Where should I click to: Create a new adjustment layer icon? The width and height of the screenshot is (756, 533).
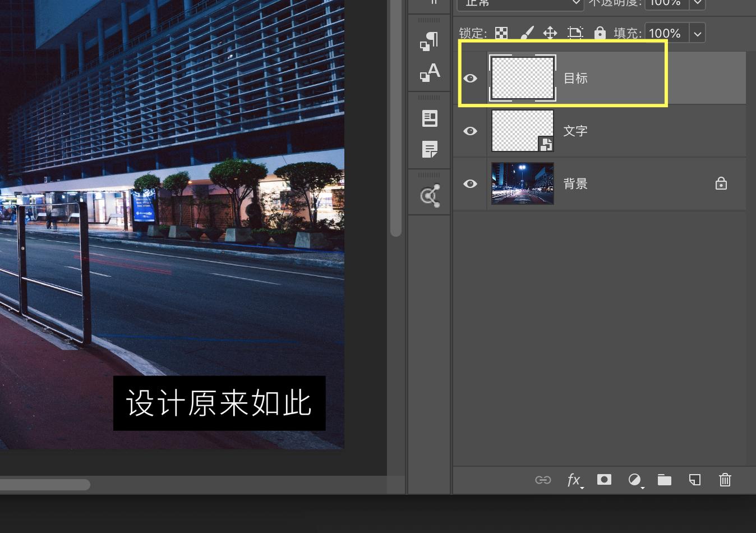coord(635,480)
